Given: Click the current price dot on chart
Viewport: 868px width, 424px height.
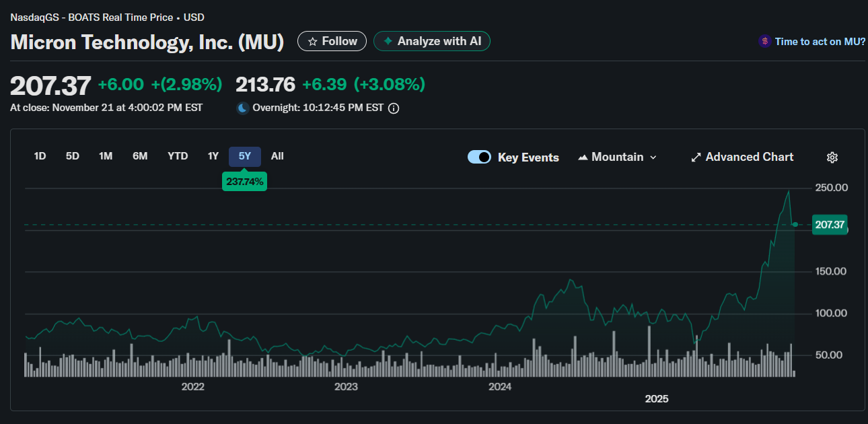Looking at the screenshot, I should (x=795, y=224).
